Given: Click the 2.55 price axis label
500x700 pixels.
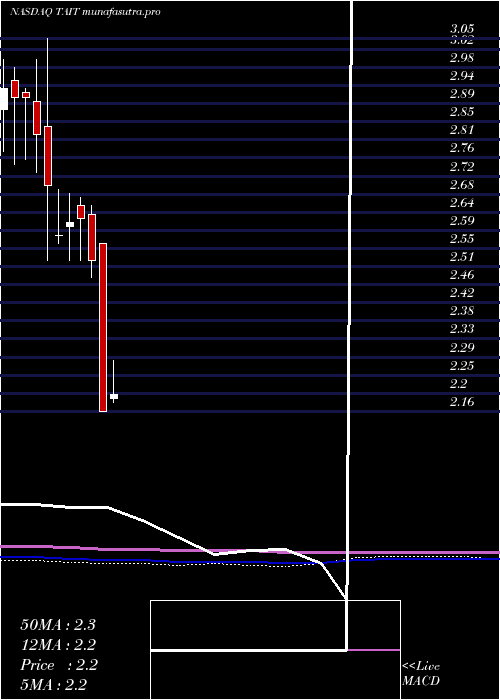Looking at the screenshot, I should 462,239.
